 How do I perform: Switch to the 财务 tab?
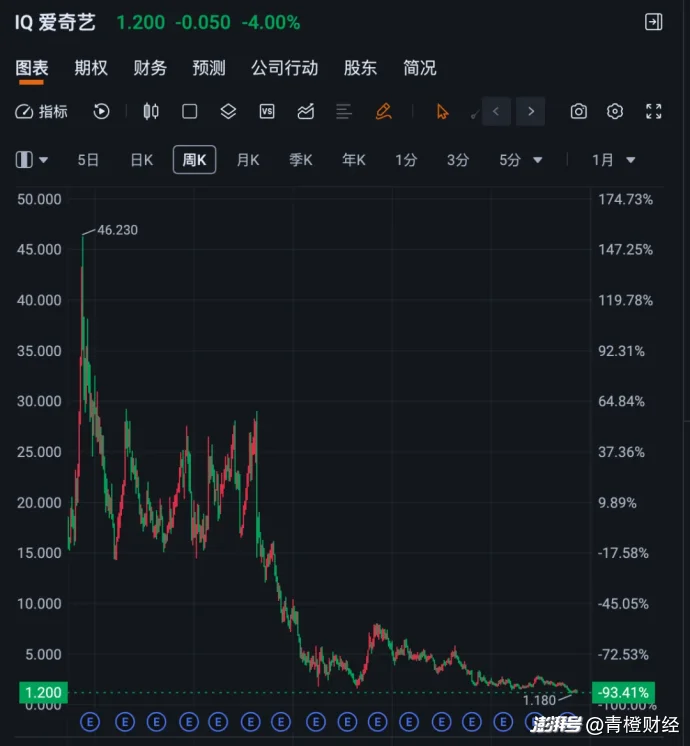coord(150,68)
